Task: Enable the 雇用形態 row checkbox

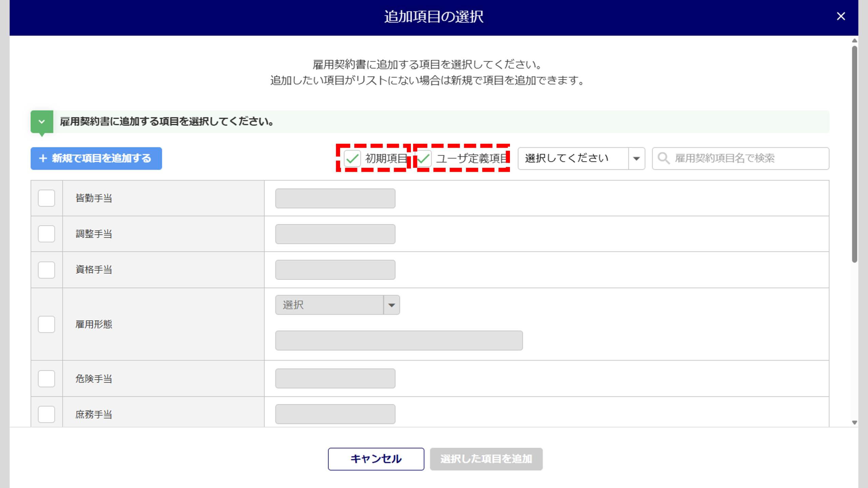Action: coord(46,324)
